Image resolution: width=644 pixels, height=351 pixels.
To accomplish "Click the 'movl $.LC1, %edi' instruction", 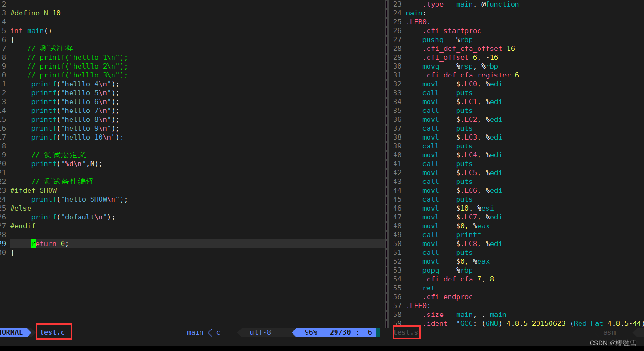I will point(462,102).
